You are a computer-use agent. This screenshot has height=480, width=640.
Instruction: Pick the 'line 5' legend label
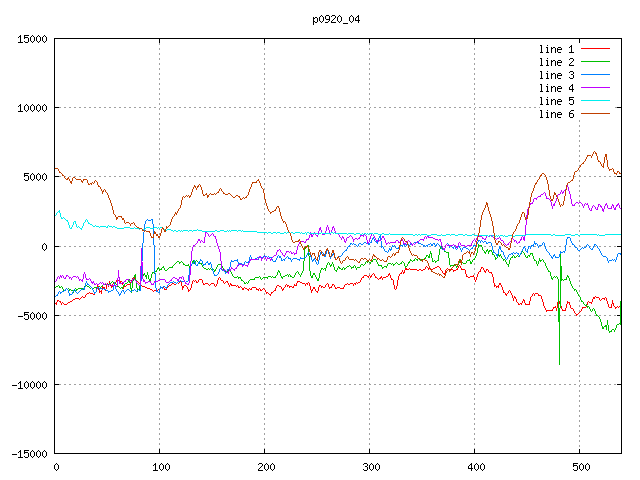point(556,101)
